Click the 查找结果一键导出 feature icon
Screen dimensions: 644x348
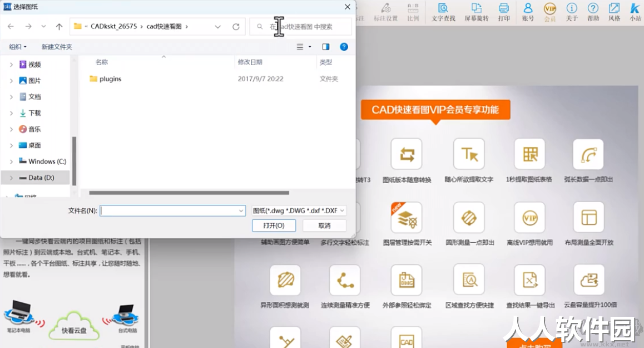(x=530, y=280)
